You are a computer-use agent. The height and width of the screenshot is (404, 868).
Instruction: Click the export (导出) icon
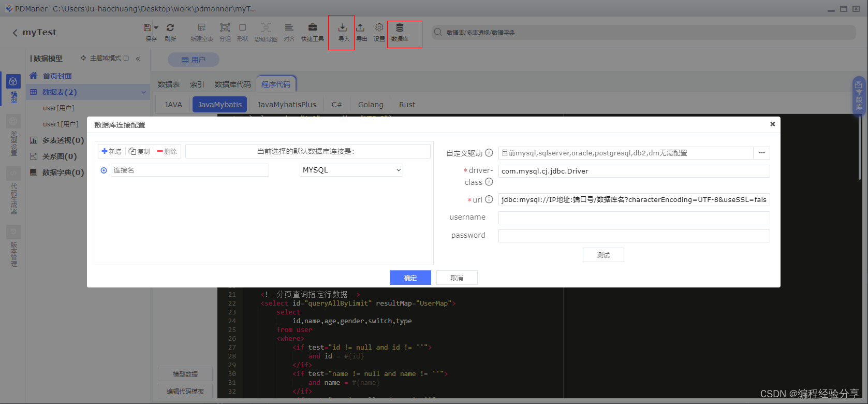tap(361, 28)
